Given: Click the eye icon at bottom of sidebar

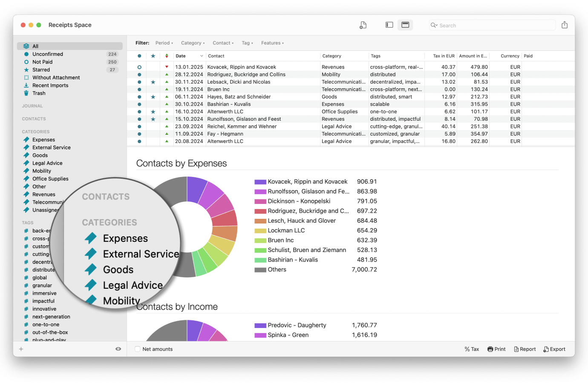Looking at the screenshot, I should (x=118, y=349).
